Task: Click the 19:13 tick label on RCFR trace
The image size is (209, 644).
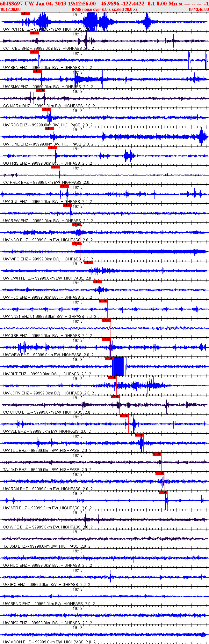Action: click(x=77, y=15)
